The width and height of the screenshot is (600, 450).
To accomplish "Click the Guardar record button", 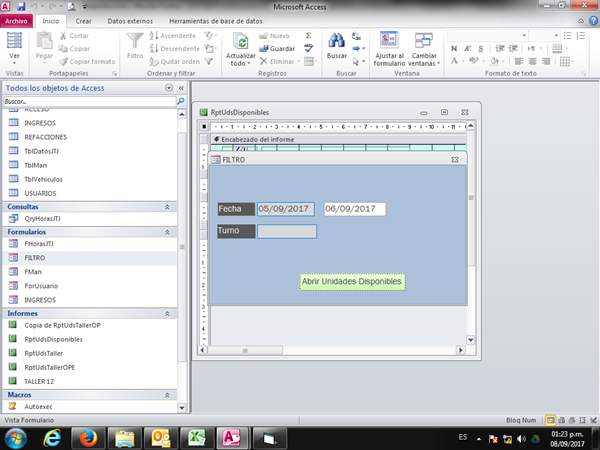I will [x=276, y=48].
